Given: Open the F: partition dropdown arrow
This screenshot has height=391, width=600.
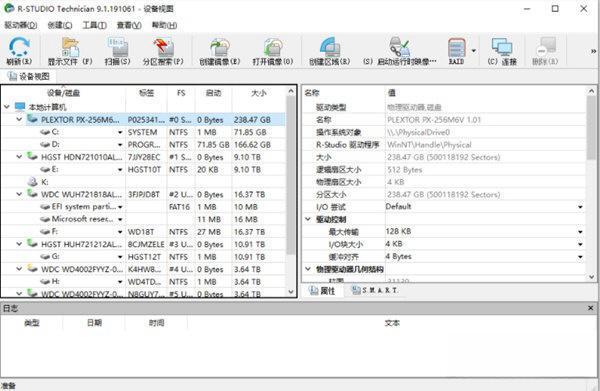Looking at the screenshot, I should pyautogui.click(x=120, y=232).
